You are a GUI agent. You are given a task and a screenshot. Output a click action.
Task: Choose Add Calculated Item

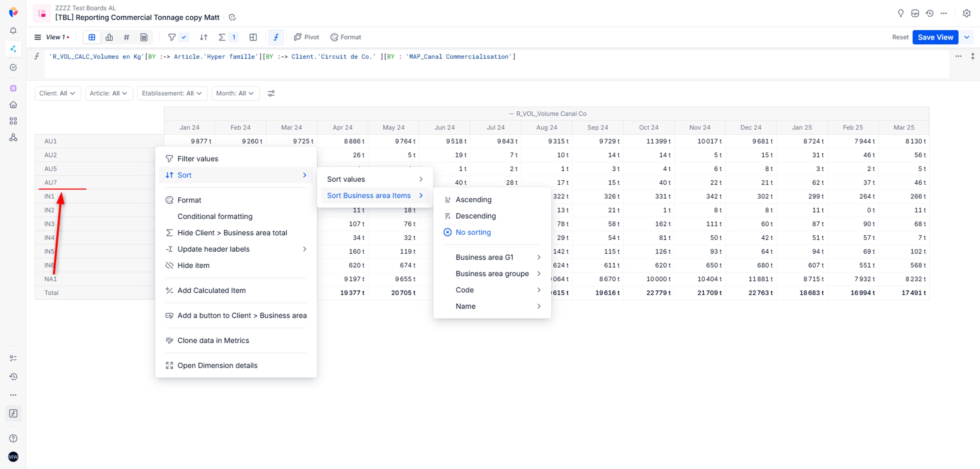coord(235,290)
